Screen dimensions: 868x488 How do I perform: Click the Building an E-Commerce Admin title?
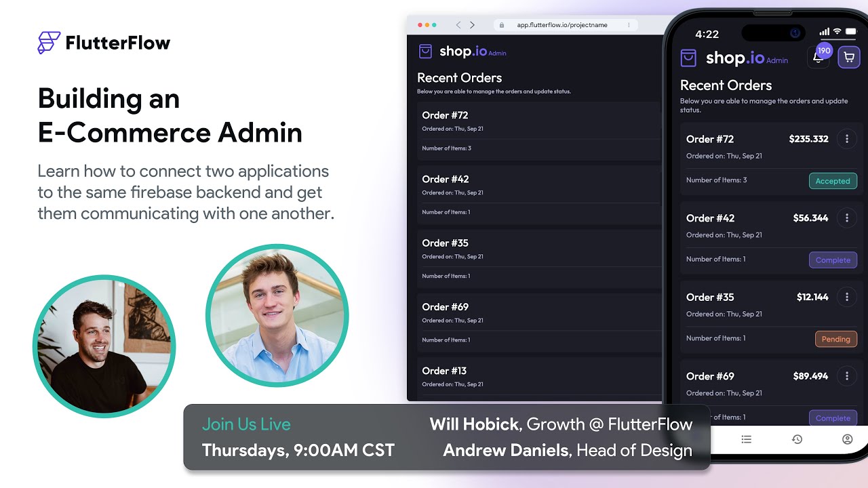(x=170, y=115)
